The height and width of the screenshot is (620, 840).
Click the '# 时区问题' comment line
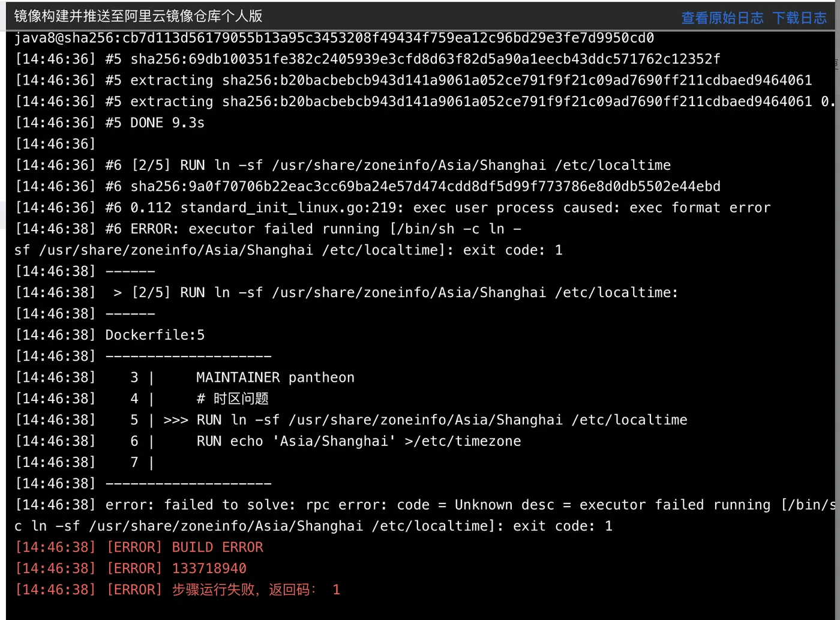point(142,399)
